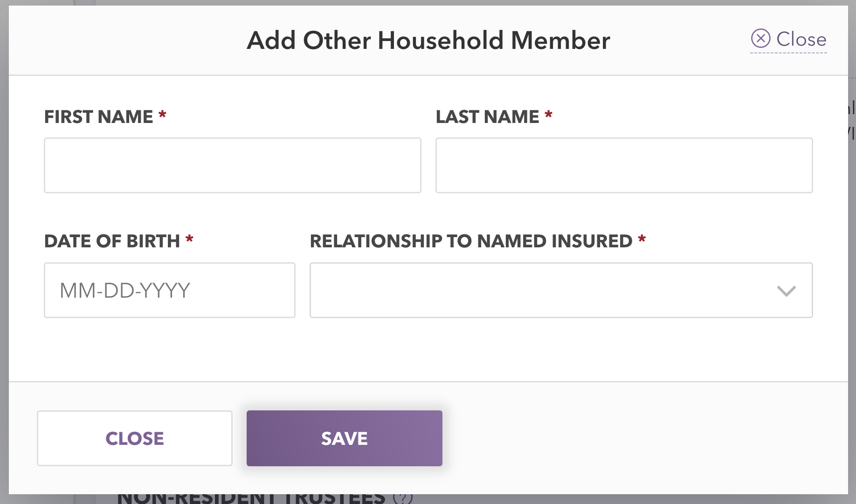Screen dimensions: 856x504
Task: Click red asterisk after Relationship to Named Insured
Action: point(642,239)
